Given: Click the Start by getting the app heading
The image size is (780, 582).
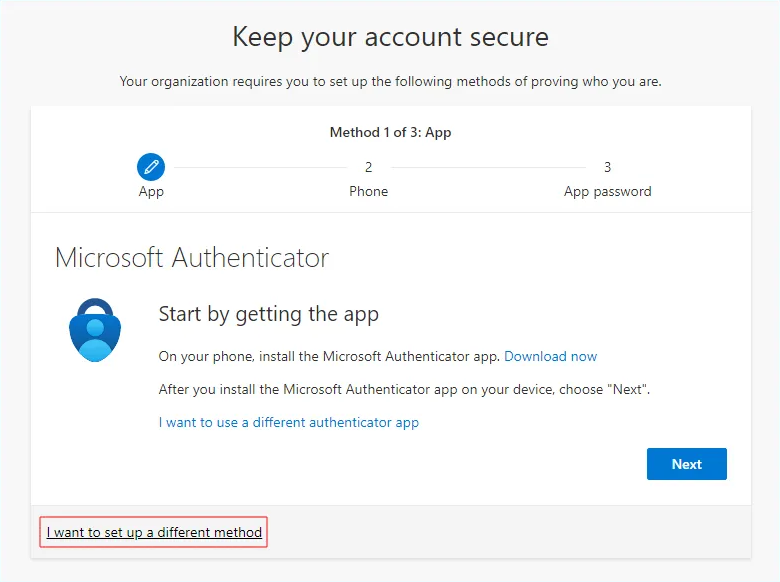Looking at the screenshot, I should pyautogui.click(x=268, y=314).
